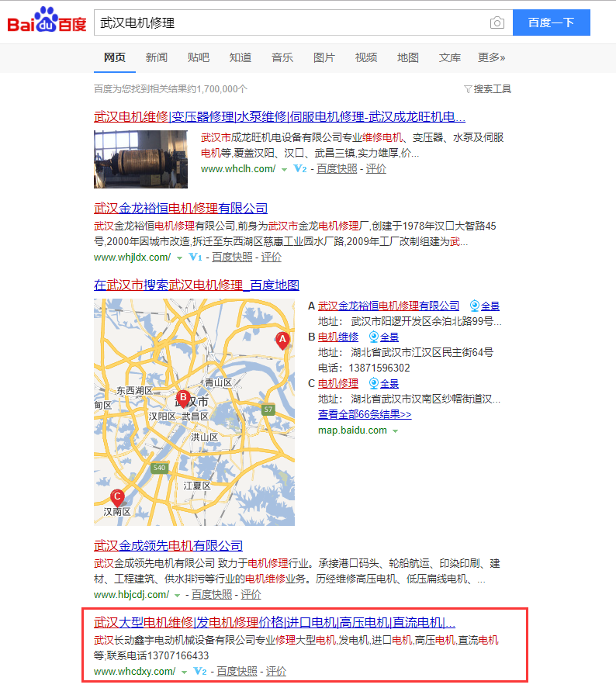Click the Baidu logo
The image size is (616, 688).
pos(47,22)
